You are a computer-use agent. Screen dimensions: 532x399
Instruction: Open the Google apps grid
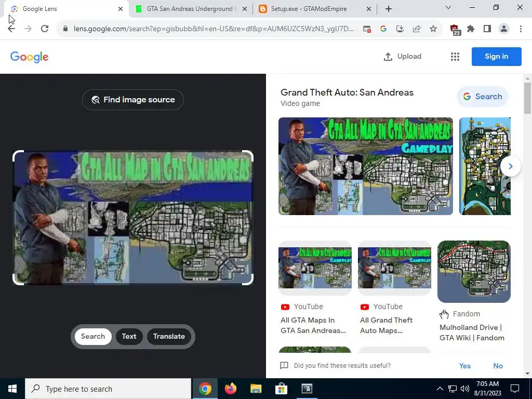(x=455, y=57)
